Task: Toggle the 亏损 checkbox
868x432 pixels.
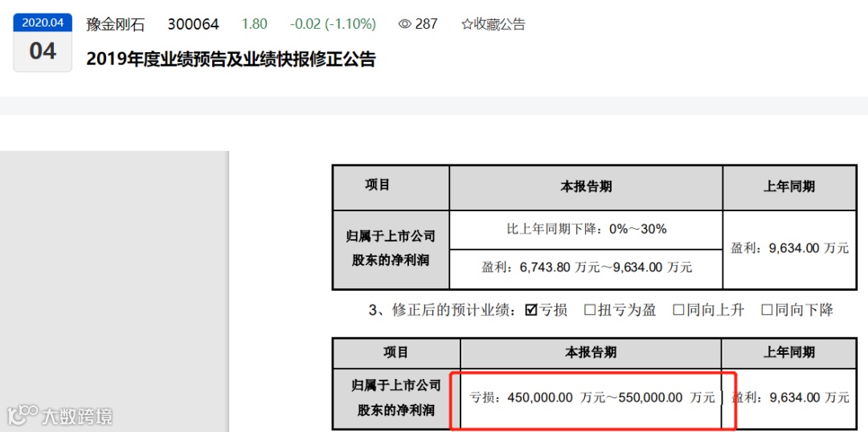Action: tap(531, 310)
